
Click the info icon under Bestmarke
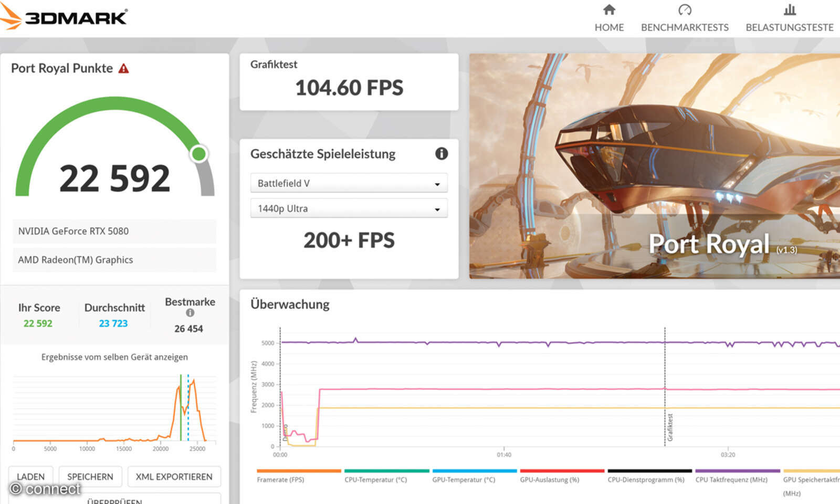tap(190, 313)
